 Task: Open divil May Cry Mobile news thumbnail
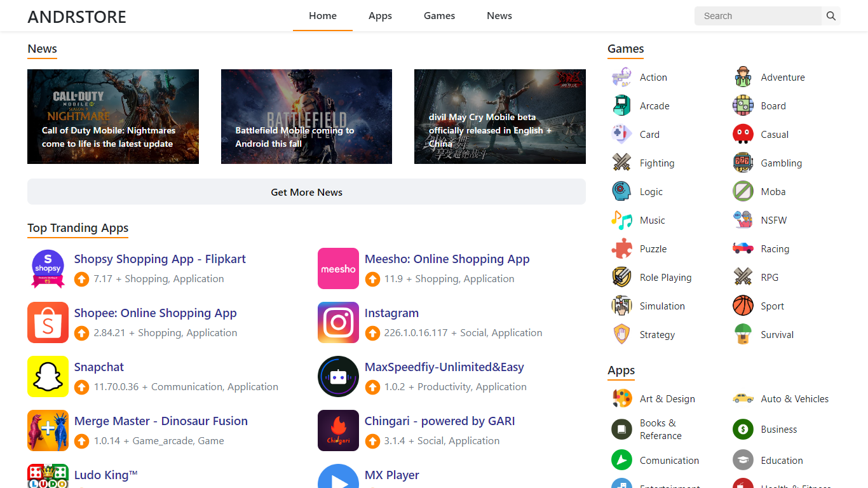(500, 116)
